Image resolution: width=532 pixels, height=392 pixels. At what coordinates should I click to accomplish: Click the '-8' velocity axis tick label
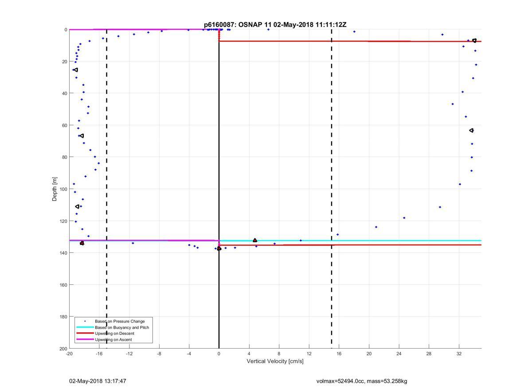(159, 354)
